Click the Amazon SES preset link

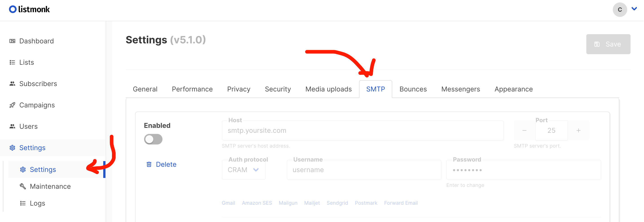pyautogui.click(x=257, y=203)
